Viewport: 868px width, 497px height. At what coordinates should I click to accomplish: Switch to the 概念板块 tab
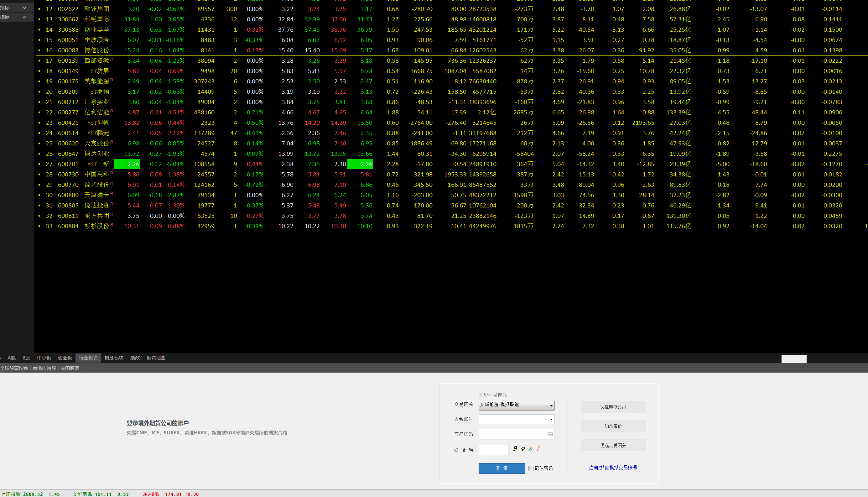coord(114,358)
